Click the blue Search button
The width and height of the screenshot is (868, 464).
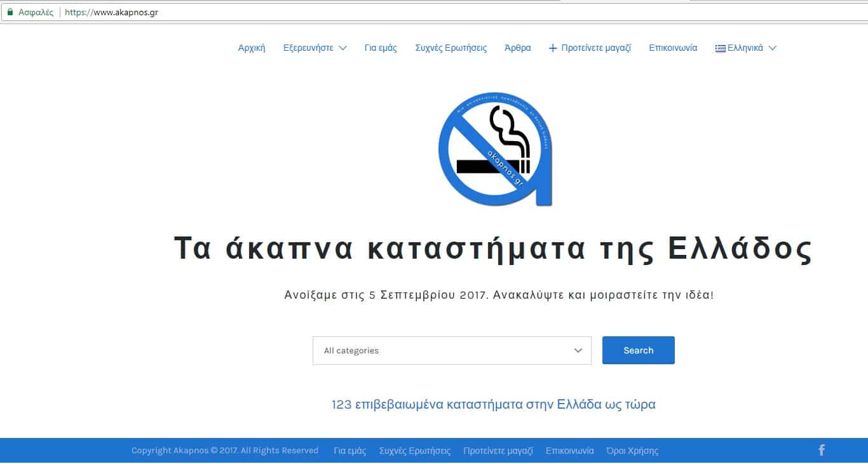(639, 350)
